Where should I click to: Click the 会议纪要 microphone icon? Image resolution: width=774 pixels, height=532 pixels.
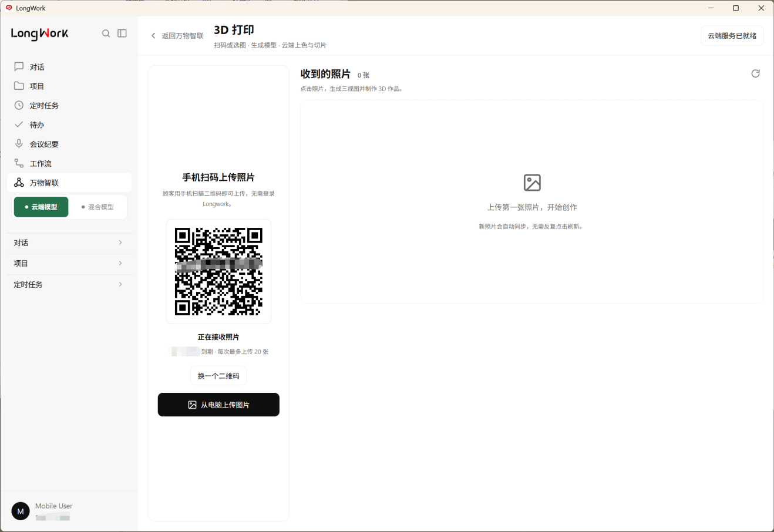point(19,144)
